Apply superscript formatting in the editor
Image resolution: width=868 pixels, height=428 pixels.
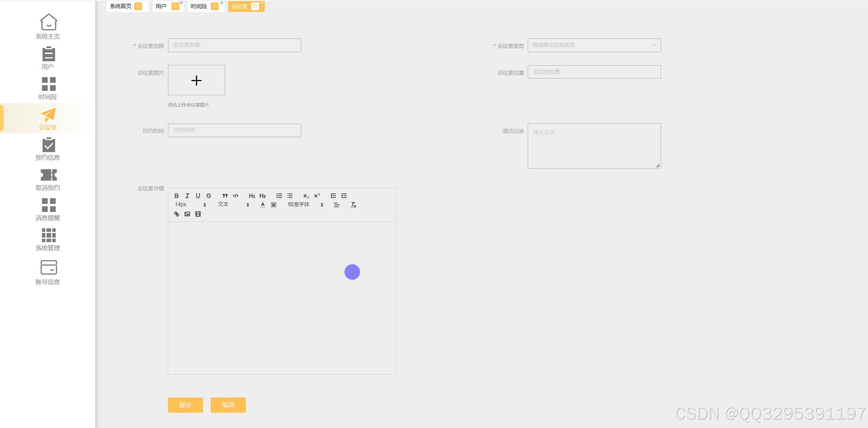click(317, 196)
